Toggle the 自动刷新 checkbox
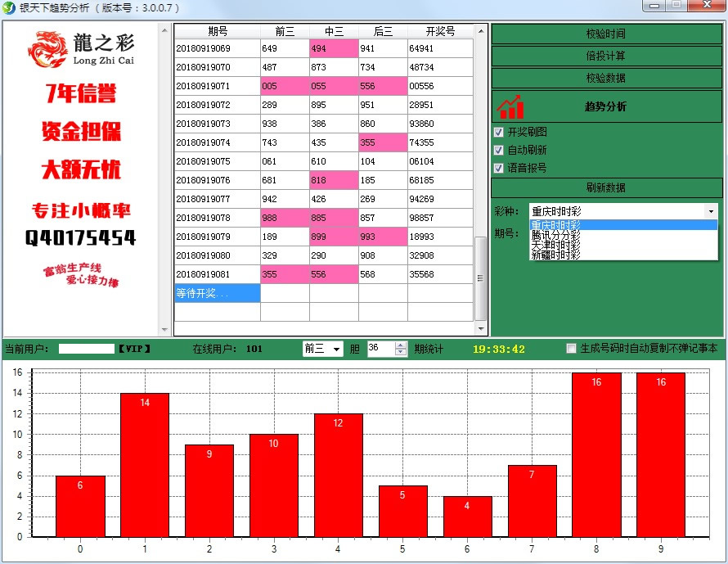The width and height of the screenshot is (728, 564). [498, 150]
